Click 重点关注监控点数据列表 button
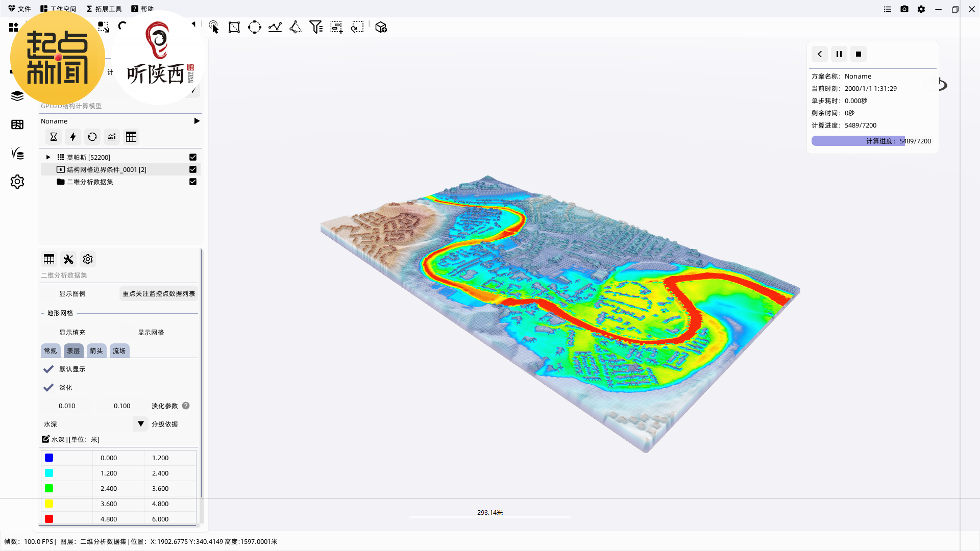Viewport: 980px width, 551px height. point(159,294)
